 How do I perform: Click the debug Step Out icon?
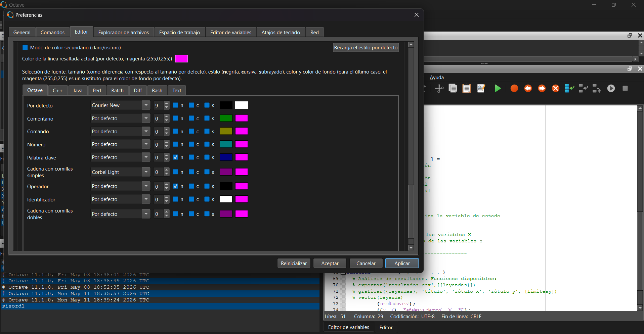597,88
